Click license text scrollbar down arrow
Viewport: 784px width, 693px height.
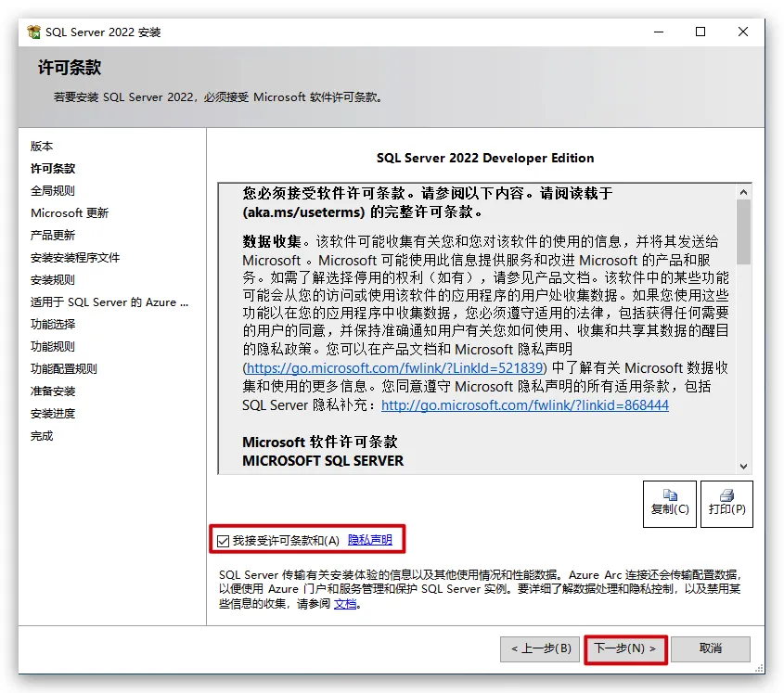pos(743,466)
